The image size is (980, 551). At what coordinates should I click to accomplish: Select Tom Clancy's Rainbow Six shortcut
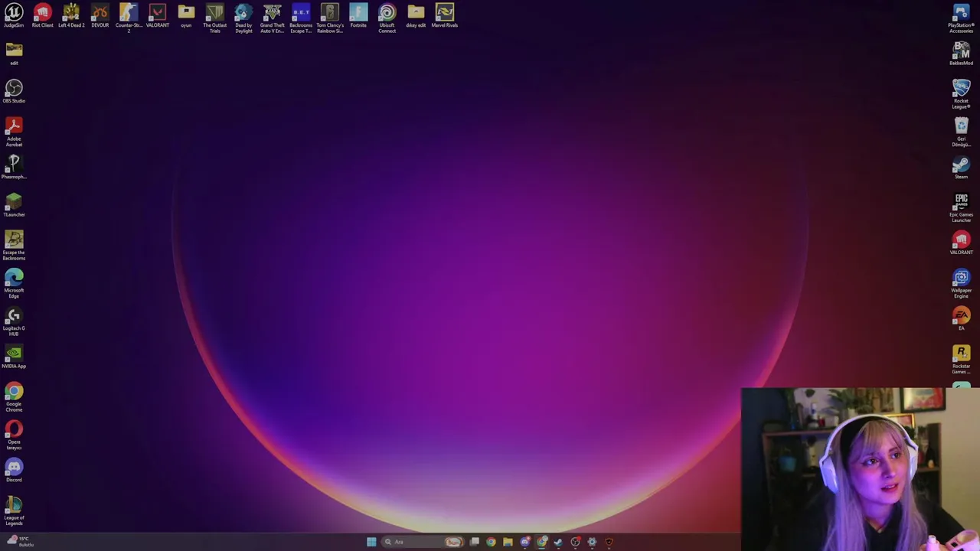coord(329,18)
